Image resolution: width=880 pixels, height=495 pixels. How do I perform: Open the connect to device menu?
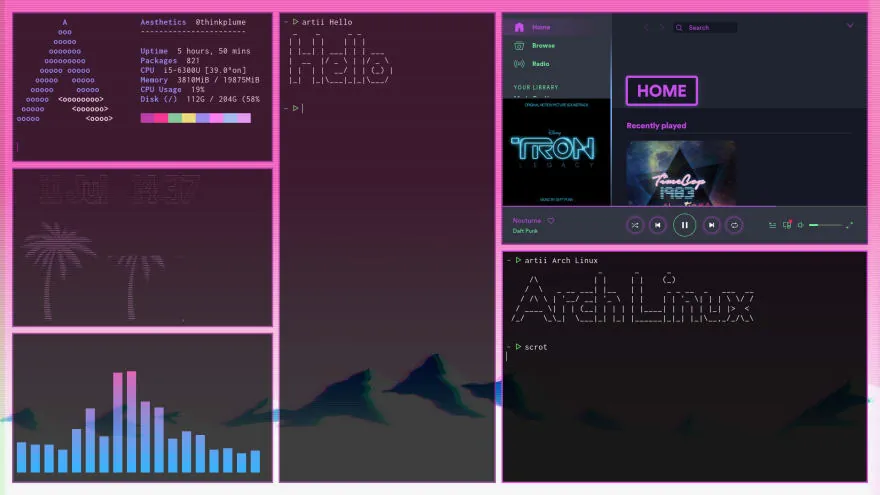click(x=787, y=225)
